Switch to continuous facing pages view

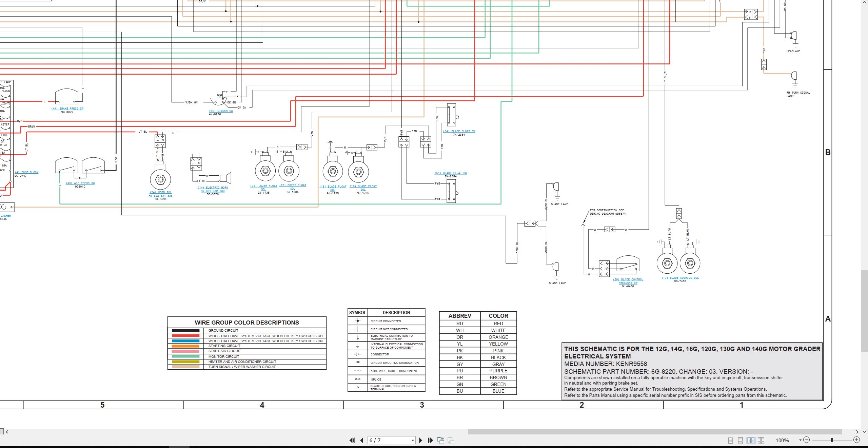point(761,440)
